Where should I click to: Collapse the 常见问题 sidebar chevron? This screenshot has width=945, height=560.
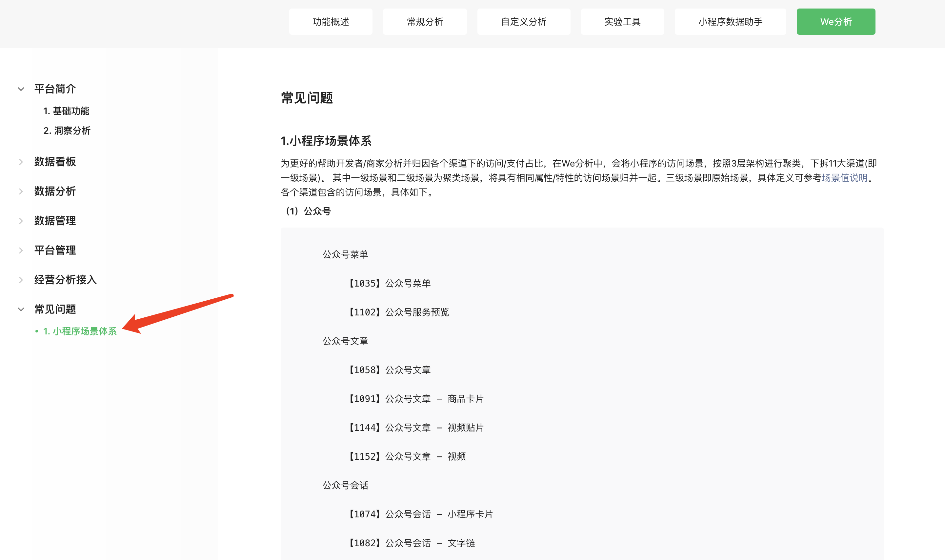21,310
